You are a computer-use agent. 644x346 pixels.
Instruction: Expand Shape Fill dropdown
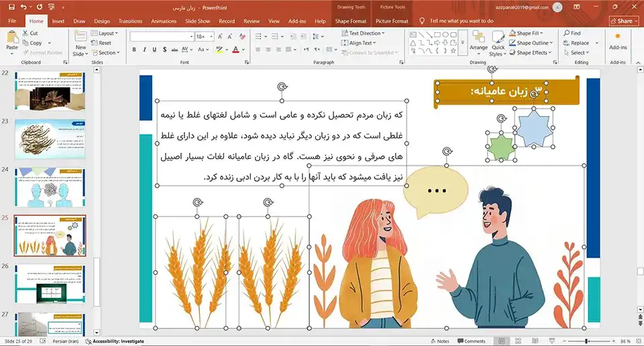pyautogui.click(x=527, y=34)
